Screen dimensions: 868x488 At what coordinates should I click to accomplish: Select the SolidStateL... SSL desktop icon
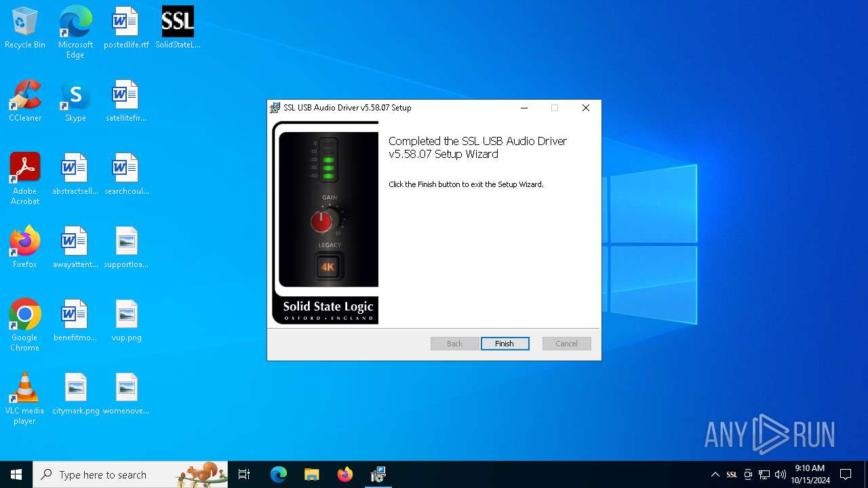[x=178, y=28]
